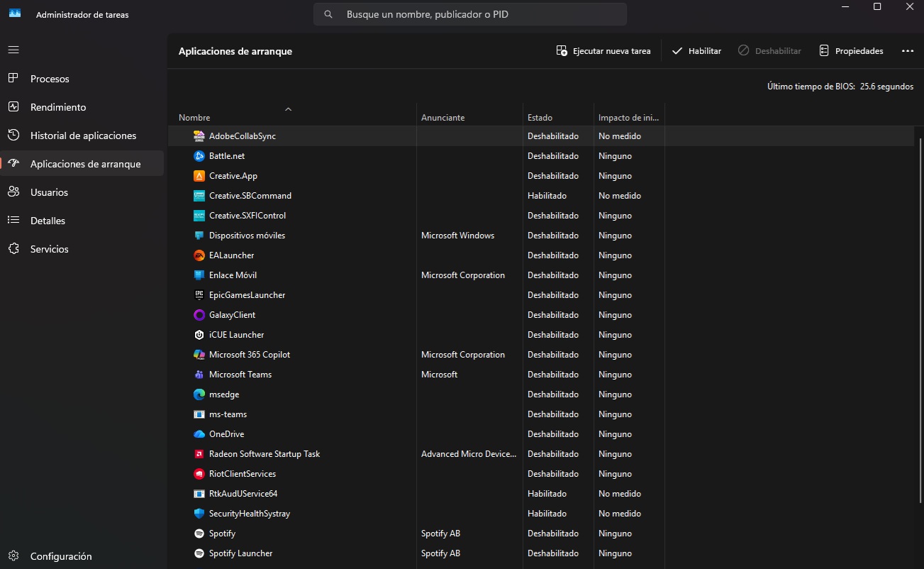Click the Microsoft Teams icon

[x=199, y=374]
